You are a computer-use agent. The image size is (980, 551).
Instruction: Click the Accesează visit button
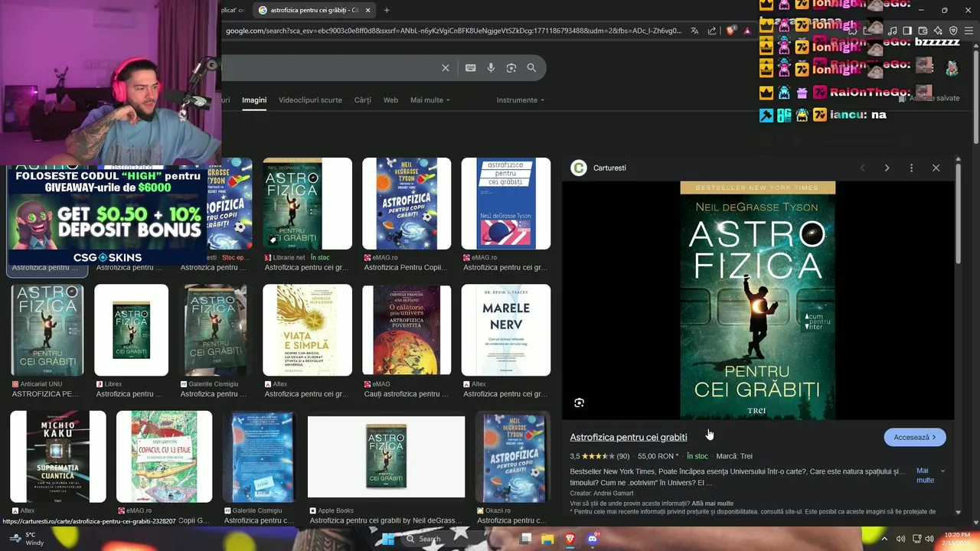[x=915, y=437]
